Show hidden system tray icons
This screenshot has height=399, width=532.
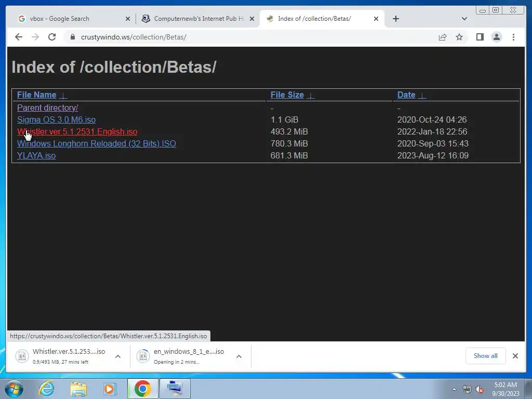point(454,389)
